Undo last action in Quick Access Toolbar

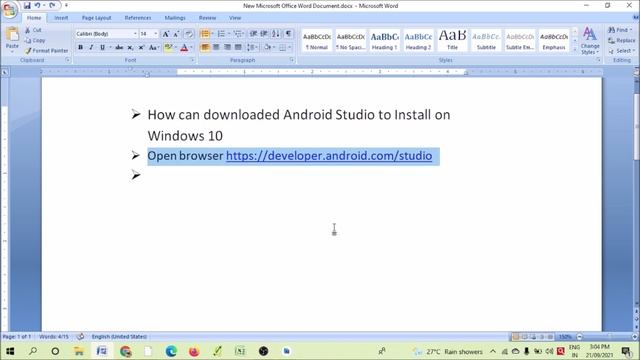pyautogui.click(x=37, y=5)
